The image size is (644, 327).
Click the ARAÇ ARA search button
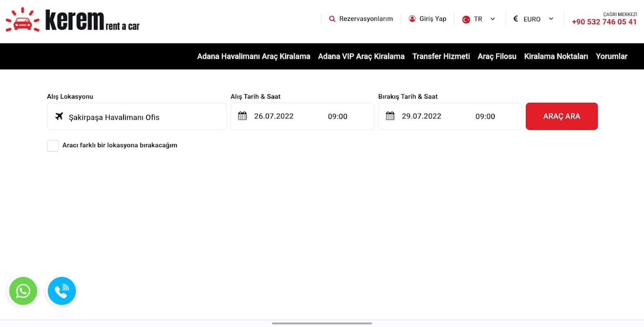click(x=562, y=116)
